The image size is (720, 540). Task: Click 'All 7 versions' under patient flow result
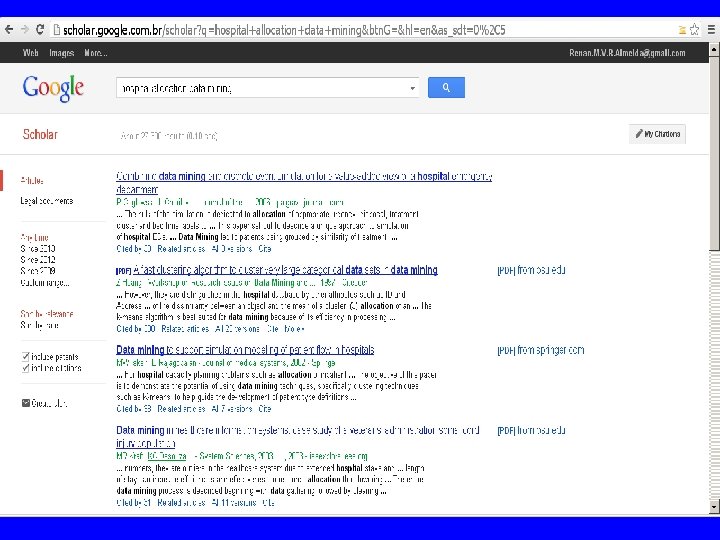coord(232,409)
